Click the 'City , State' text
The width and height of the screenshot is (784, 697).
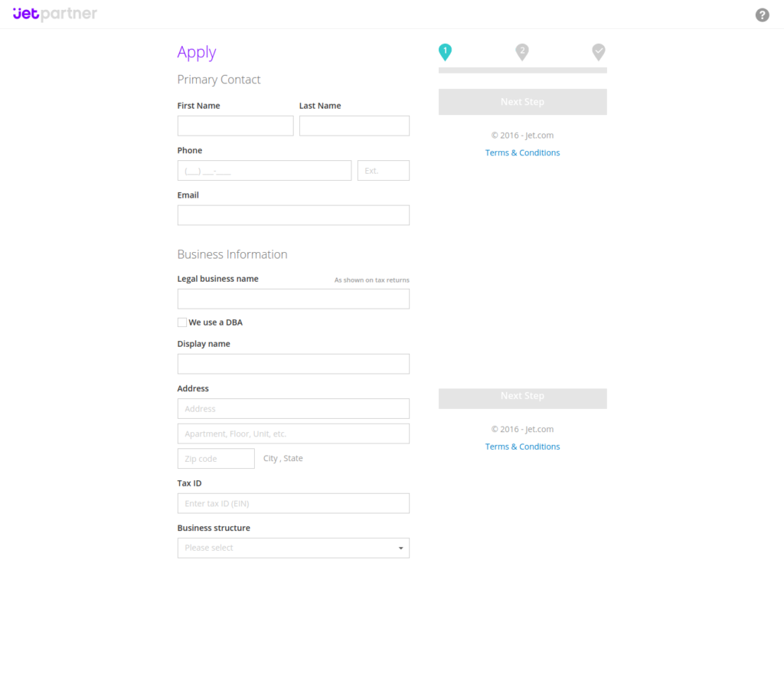click(283, 458)
